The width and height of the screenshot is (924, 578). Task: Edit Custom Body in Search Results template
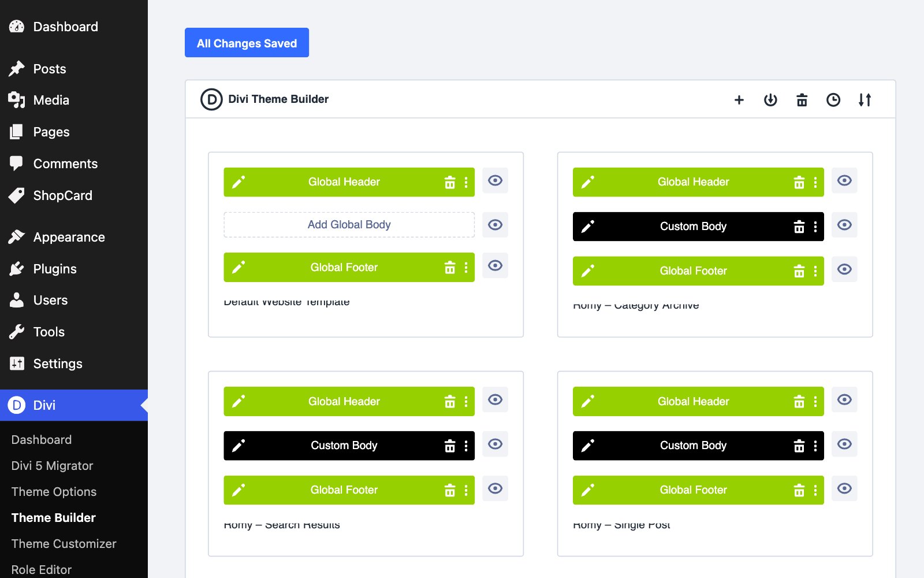point(239,446)
